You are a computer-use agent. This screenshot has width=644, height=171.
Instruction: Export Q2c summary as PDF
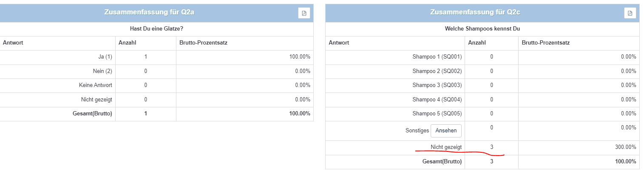click(x=630, y=13)
